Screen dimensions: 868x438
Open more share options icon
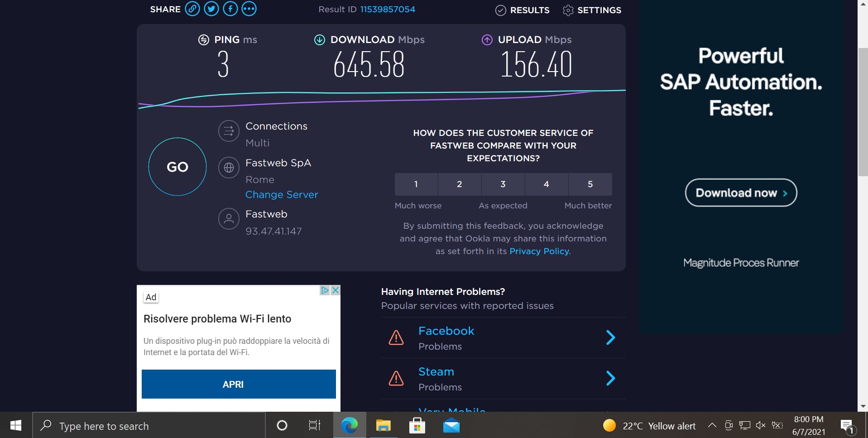[x=249, y=9]
